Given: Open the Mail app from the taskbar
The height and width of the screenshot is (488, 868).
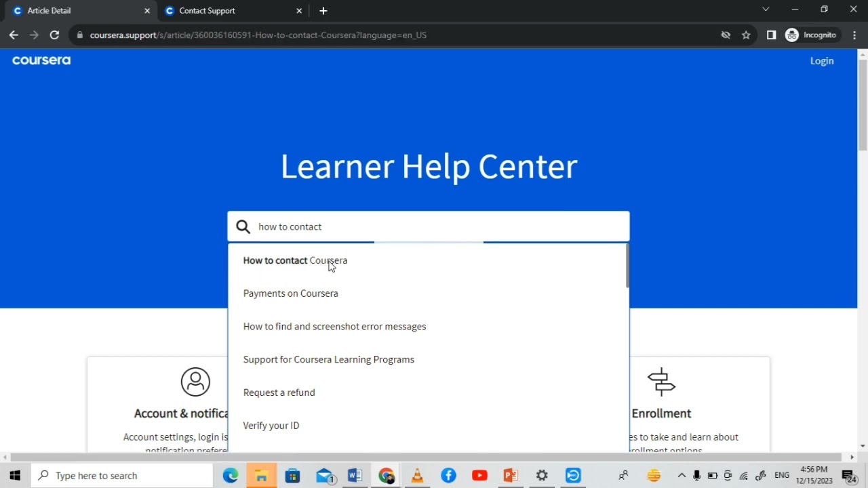Looking at the screenshot, I should [324, 476].
